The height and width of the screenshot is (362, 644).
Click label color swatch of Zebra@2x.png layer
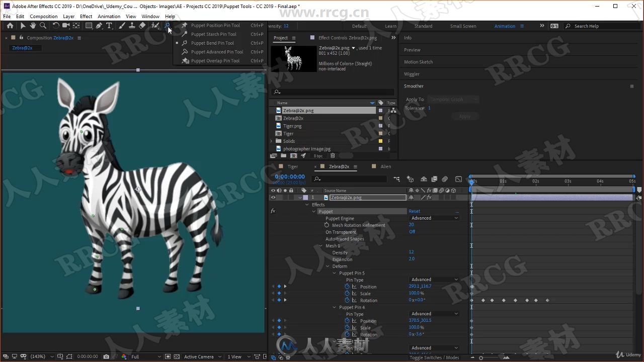305,198
